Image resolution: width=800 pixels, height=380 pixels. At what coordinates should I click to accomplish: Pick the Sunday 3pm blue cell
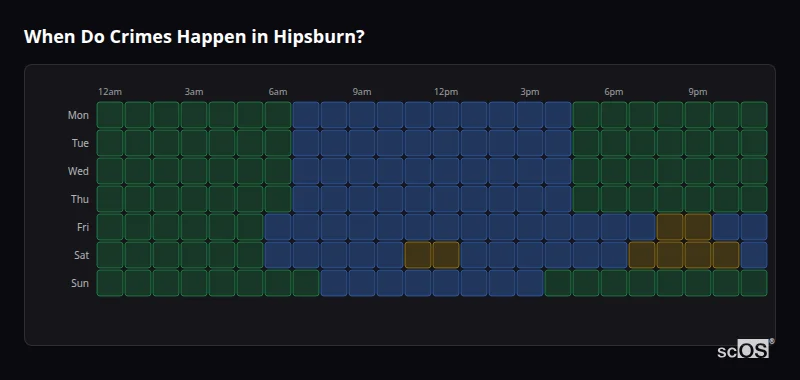[x=530, y=283]
